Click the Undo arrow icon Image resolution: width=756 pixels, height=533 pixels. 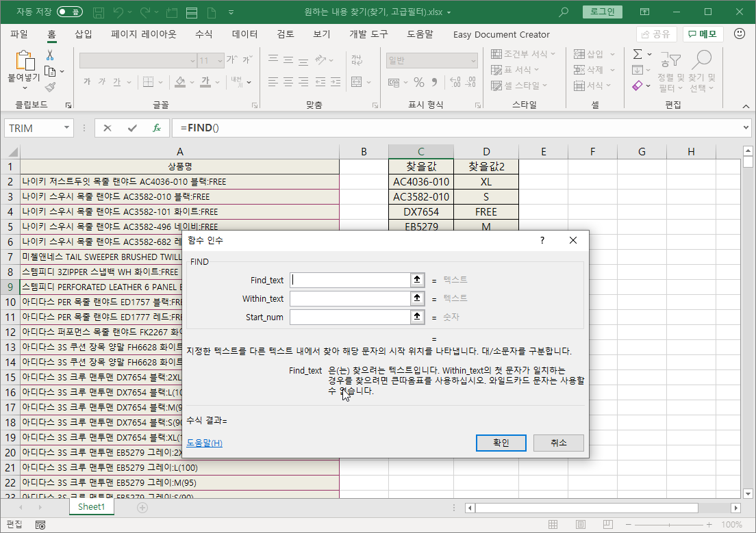118,12
